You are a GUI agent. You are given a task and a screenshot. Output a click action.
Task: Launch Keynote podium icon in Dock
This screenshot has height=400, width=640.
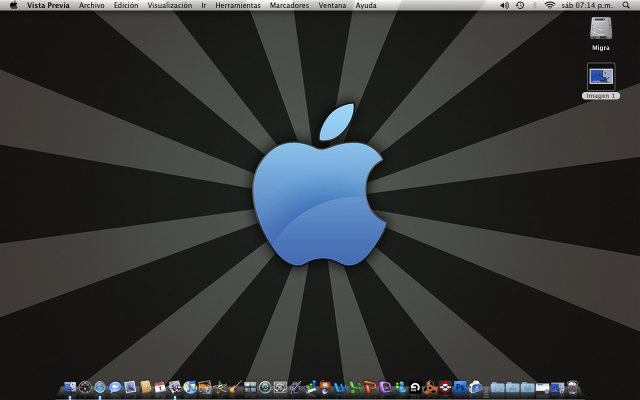coord(325,387)
